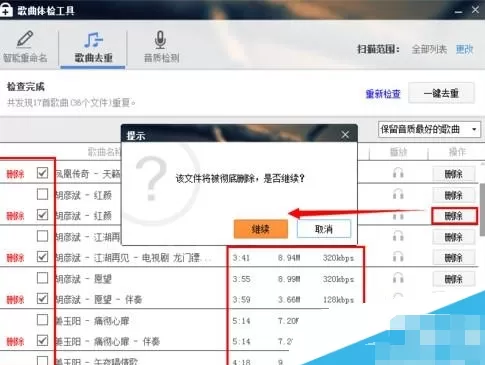This screenshot has height=365, width=485.
Task: Close the 提示 dialog with X
Action: (345, 135)
